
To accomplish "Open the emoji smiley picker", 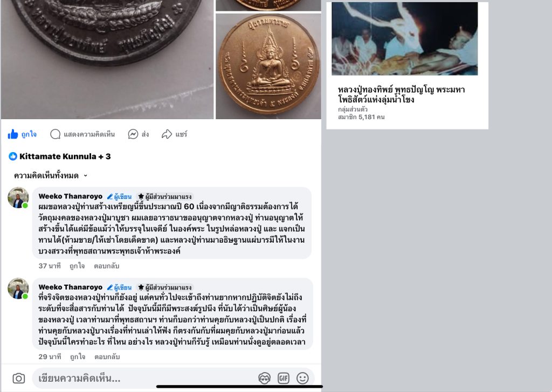I will pos(302,379).
